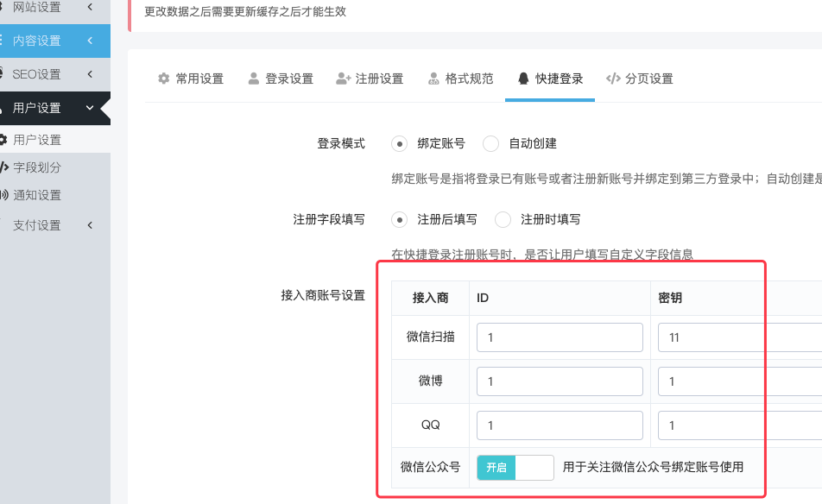822x504 pixels.
Task: Switch to the 格式规范 tab
Action: tap(461, 79)
